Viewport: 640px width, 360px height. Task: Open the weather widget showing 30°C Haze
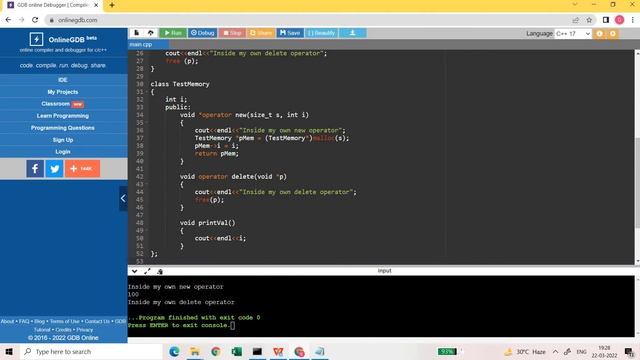pyautogui.click(x=526, y=351)
